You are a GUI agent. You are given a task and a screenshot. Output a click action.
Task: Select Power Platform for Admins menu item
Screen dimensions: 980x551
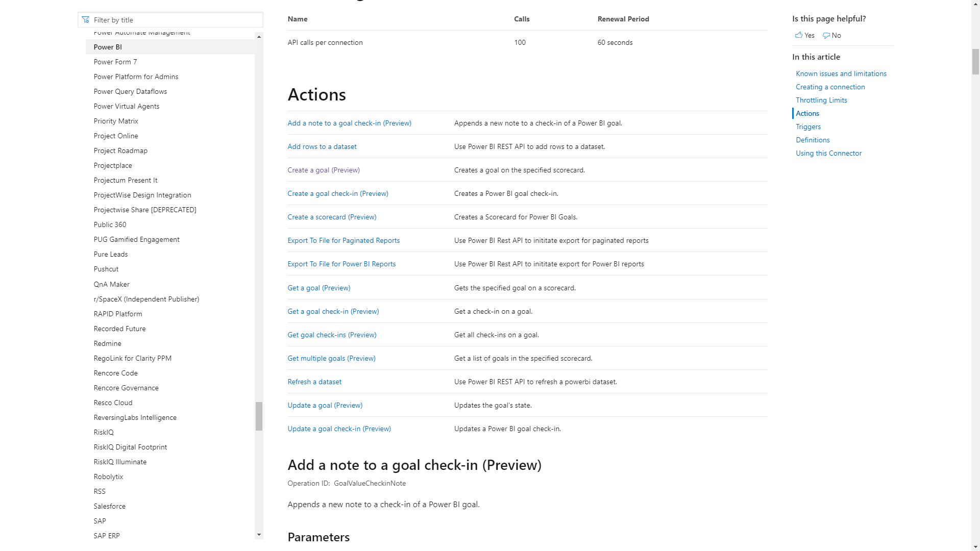[135, 76]
